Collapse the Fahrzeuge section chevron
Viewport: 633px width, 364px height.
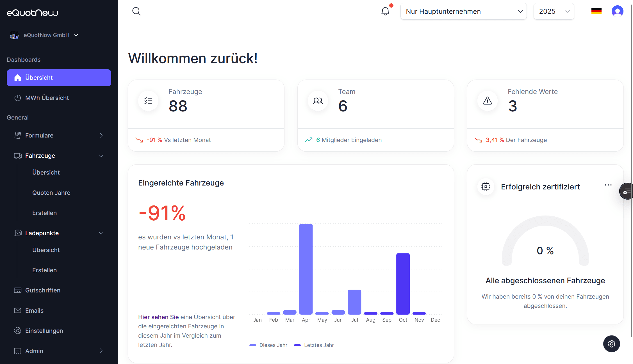coord(101,155)
